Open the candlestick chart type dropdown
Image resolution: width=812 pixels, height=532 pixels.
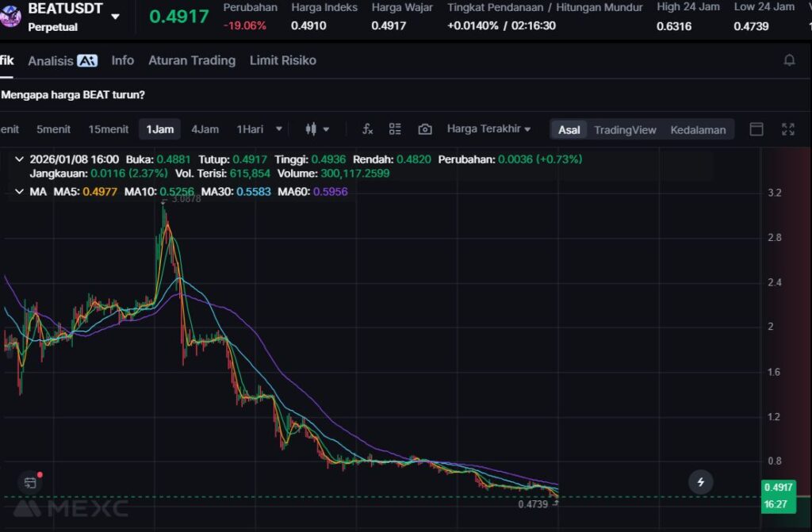coord(317,129)
